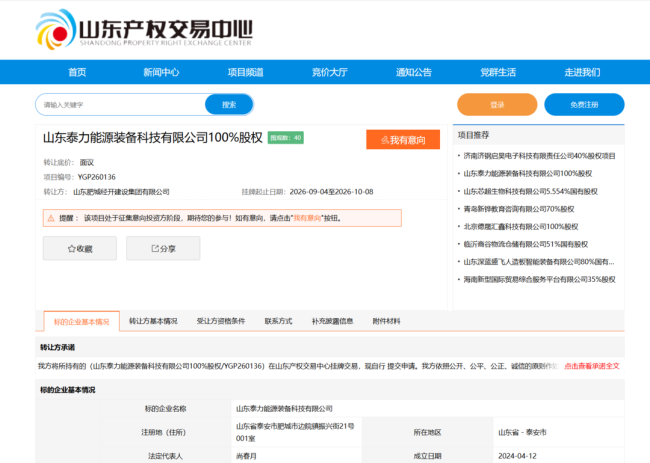Open recommended project 济南济钢启昊电子科技 40%股权项目

[x=539, y=156]
